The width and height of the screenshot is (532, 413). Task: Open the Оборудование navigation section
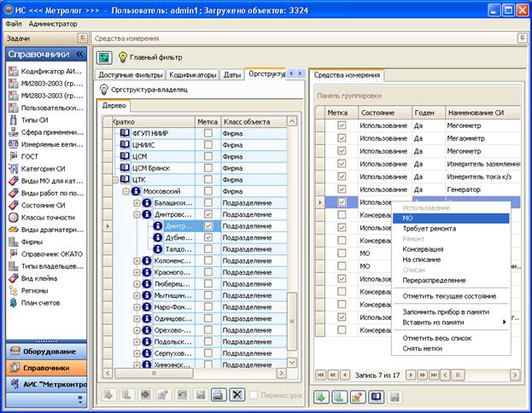pos(45,351)
